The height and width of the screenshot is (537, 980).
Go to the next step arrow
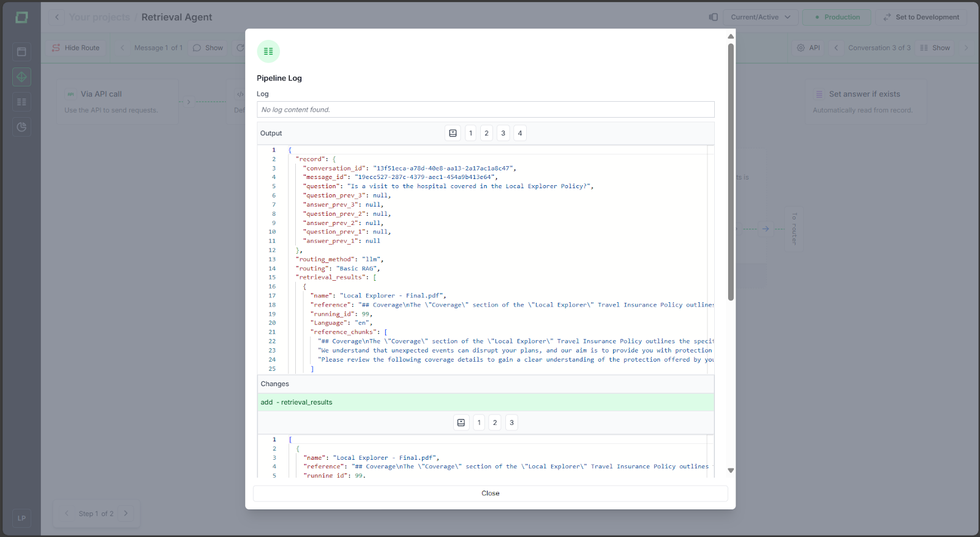[126, 514]
